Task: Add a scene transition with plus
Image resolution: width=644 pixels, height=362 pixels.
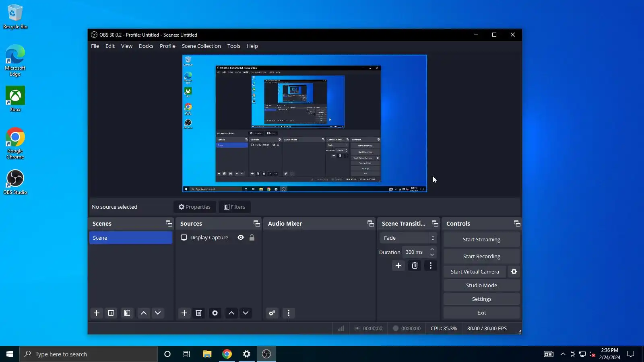Action: click(x=398, y=265)
